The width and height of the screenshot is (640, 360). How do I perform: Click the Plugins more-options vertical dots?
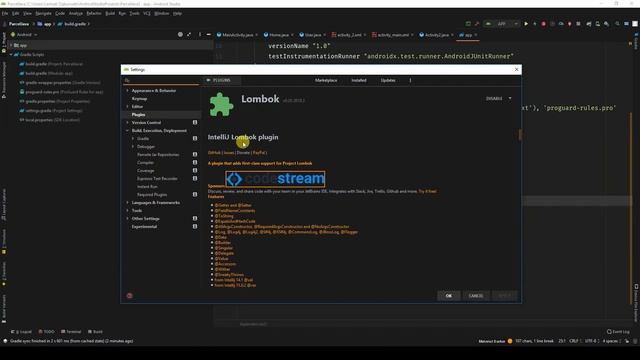410,80
